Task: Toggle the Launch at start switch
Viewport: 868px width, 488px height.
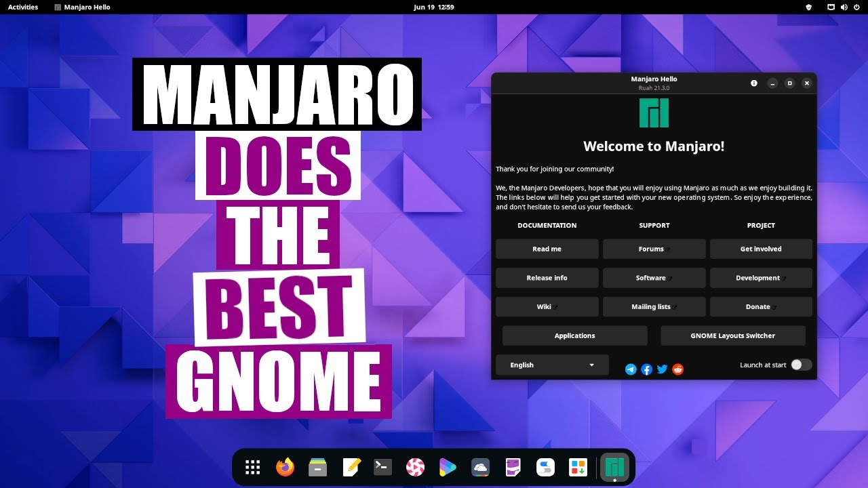Action: 801,365
